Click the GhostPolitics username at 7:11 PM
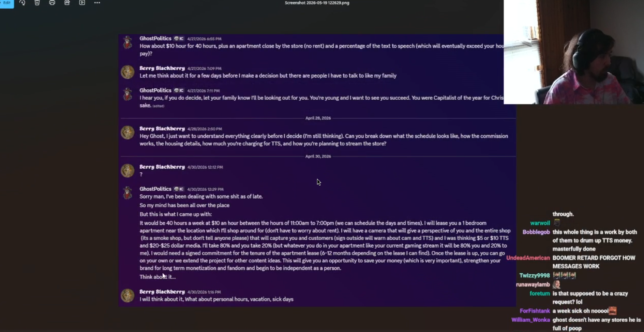 point(155,90)
